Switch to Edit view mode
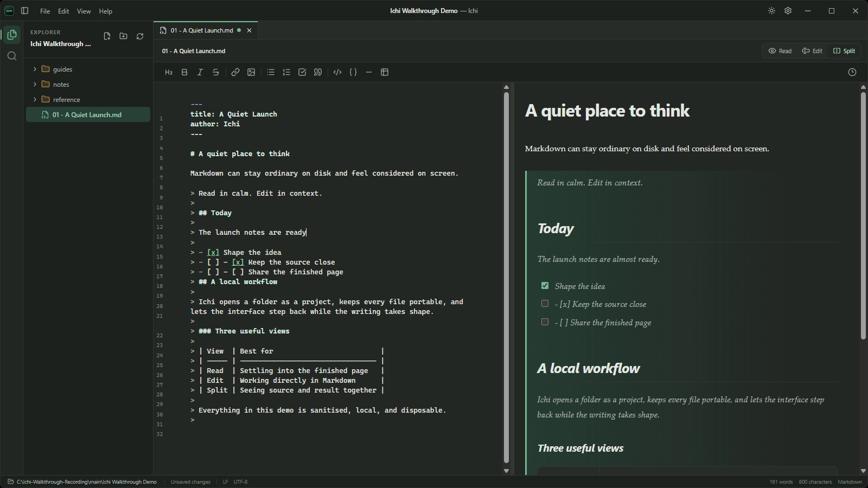868x488 pixels. pos(812,51)
